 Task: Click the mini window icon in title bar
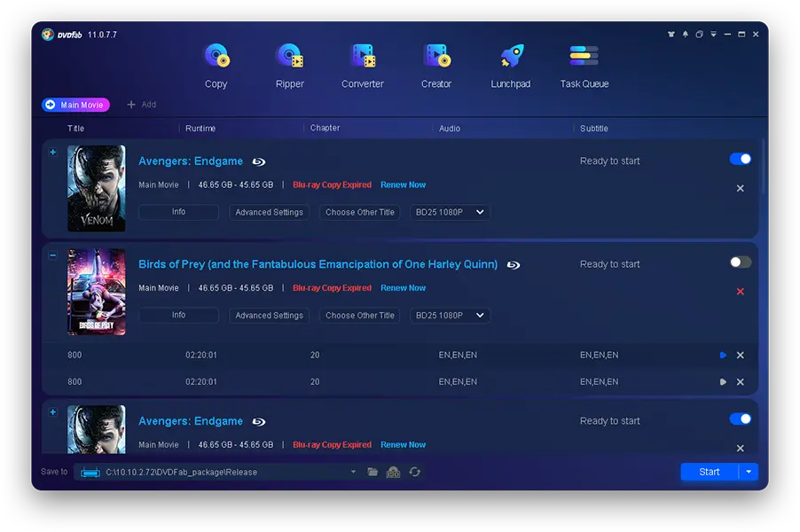(x=700, y=35)
